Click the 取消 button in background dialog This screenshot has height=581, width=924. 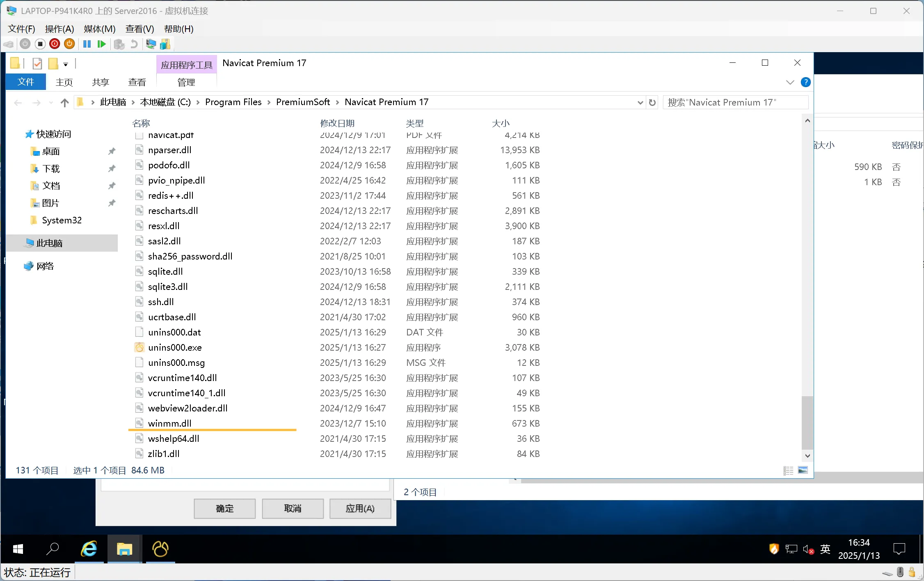(x=293, y=509)
